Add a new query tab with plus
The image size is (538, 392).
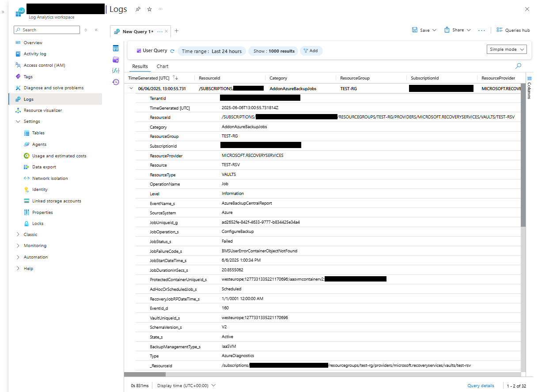click(177, 31)
